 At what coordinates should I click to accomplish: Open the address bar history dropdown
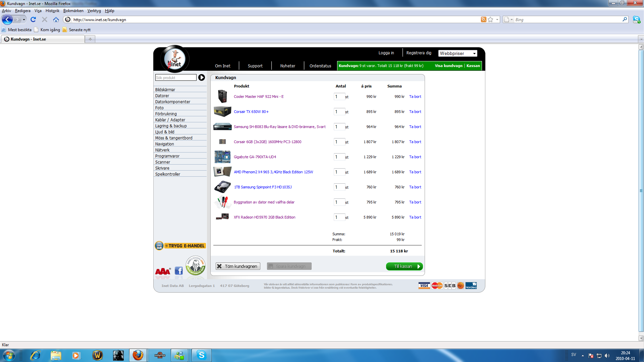pyautogui.click(x=497, y=19)
